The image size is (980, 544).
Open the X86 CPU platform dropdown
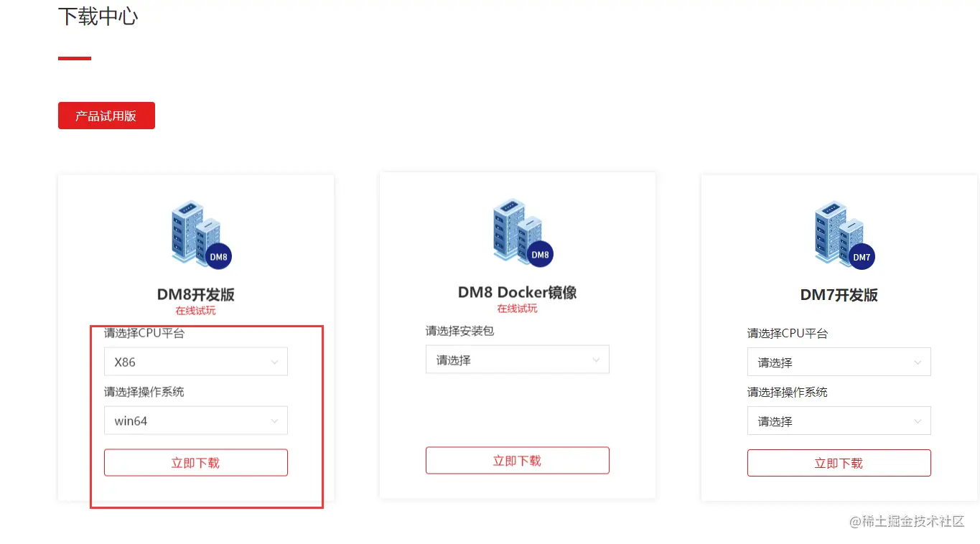pos(196,362)
